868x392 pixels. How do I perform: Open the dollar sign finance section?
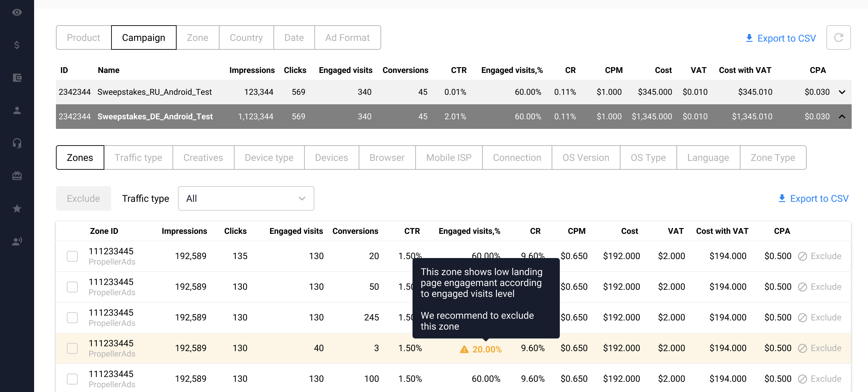pyautogui.click(x=17, y=45)
